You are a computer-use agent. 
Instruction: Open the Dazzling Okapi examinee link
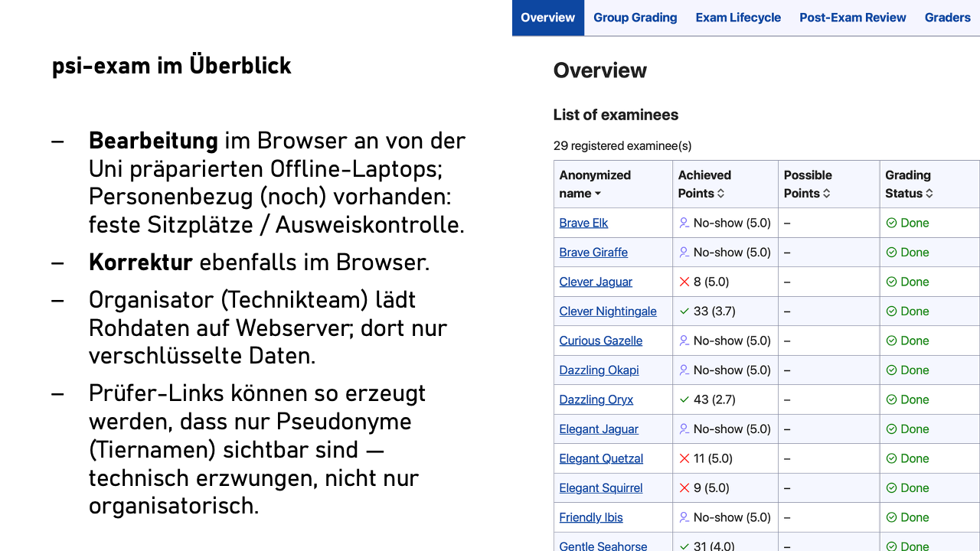click(x=599, y=370)
